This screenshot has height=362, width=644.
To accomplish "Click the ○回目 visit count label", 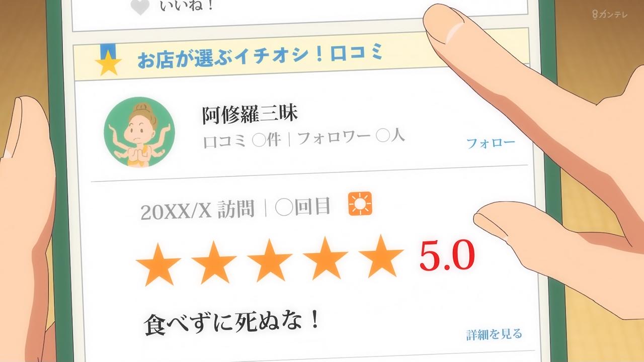I will click(x=303, y=207).
